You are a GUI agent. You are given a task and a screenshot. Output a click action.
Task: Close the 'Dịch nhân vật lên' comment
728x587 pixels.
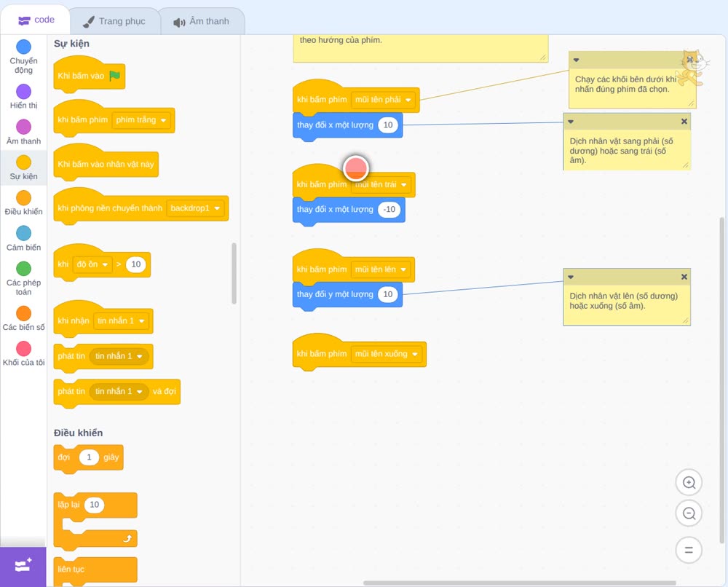[x=684, y=277]
